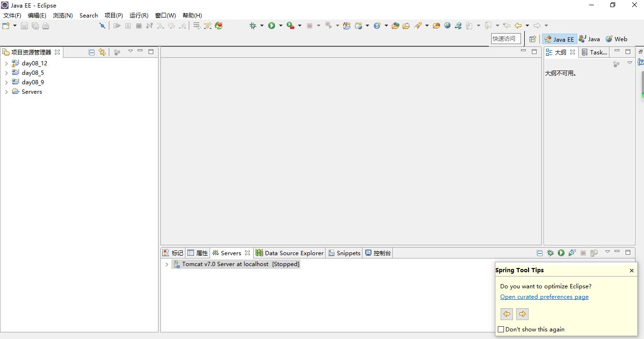
Task: Click the New Java class wizard icon
Action: point(347,26)
